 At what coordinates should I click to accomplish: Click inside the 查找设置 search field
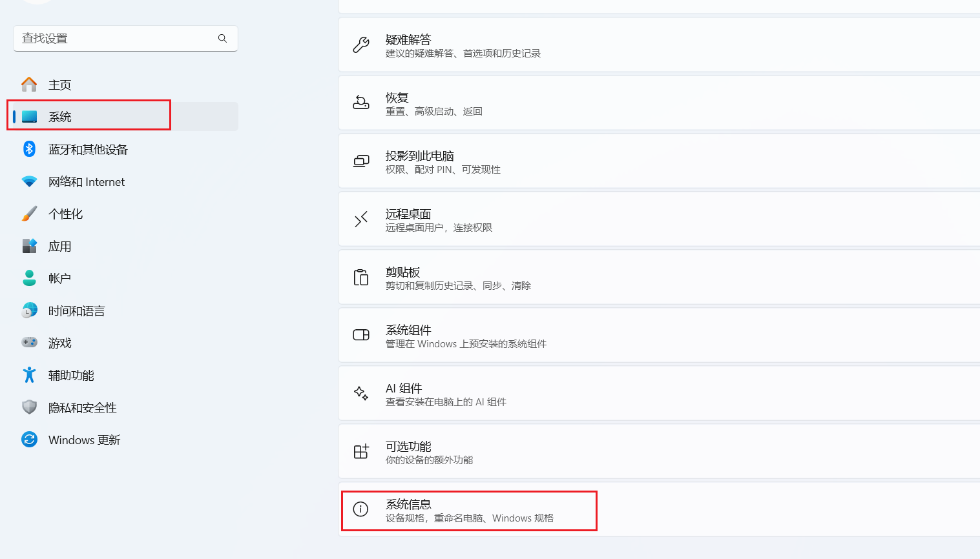click(103, 38)
